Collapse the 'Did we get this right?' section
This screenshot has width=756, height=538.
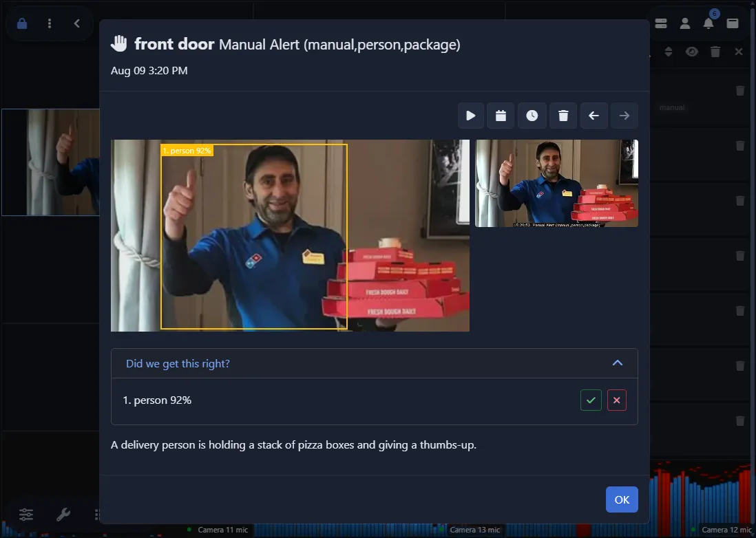[618, 363]
